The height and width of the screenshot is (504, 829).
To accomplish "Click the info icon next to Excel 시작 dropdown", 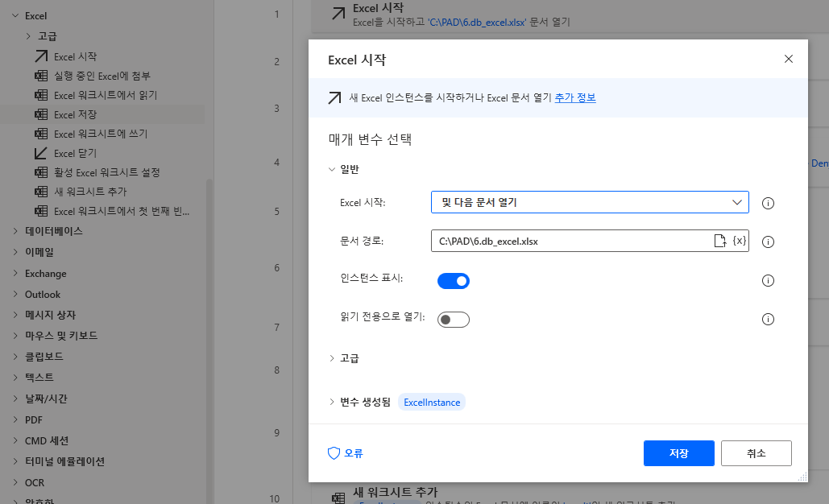I will click(768, 203).
